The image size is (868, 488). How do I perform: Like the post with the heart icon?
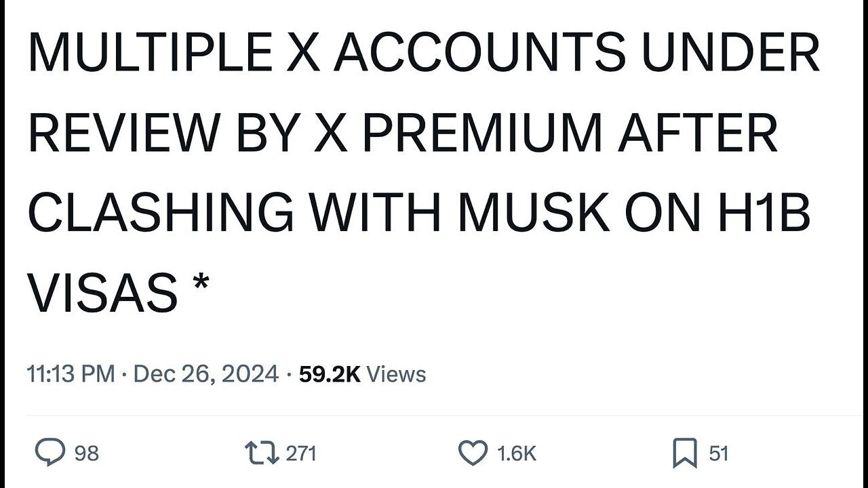[x=473, y=453]
